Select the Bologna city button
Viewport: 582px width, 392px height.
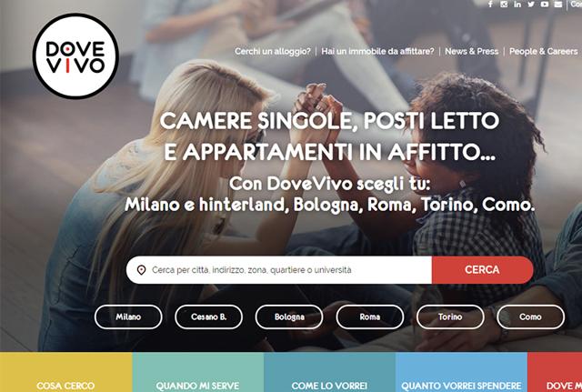[289, 317]
